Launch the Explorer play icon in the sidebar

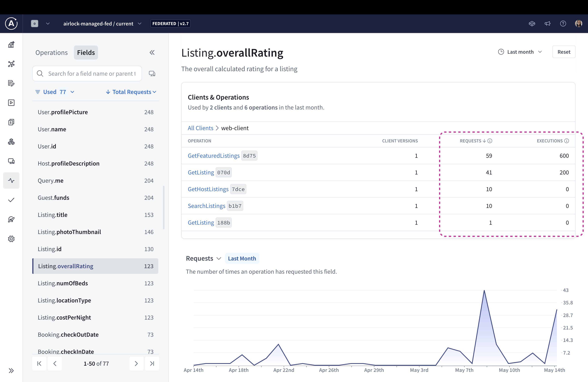tap(11, 103)
